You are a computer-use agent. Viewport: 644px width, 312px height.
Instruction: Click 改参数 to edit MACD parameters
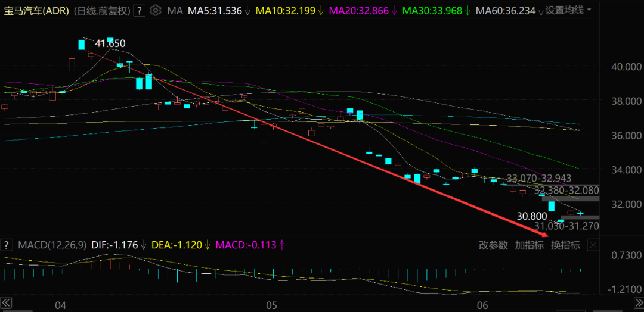coord(494,245)
